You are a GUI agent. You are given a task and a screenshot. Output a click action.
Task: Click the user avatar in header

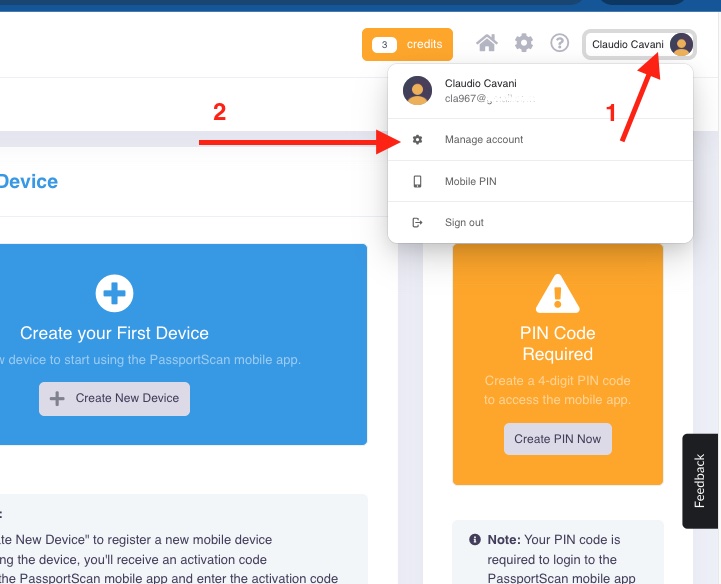coord(681,44)
